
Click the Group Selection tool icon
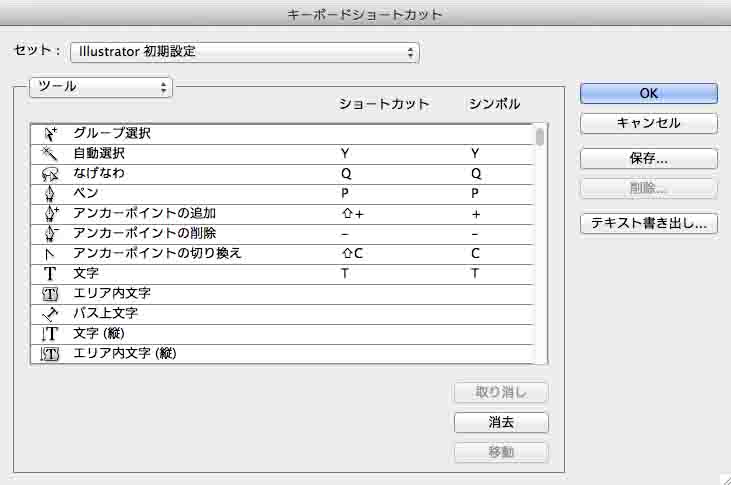point(49,133)
